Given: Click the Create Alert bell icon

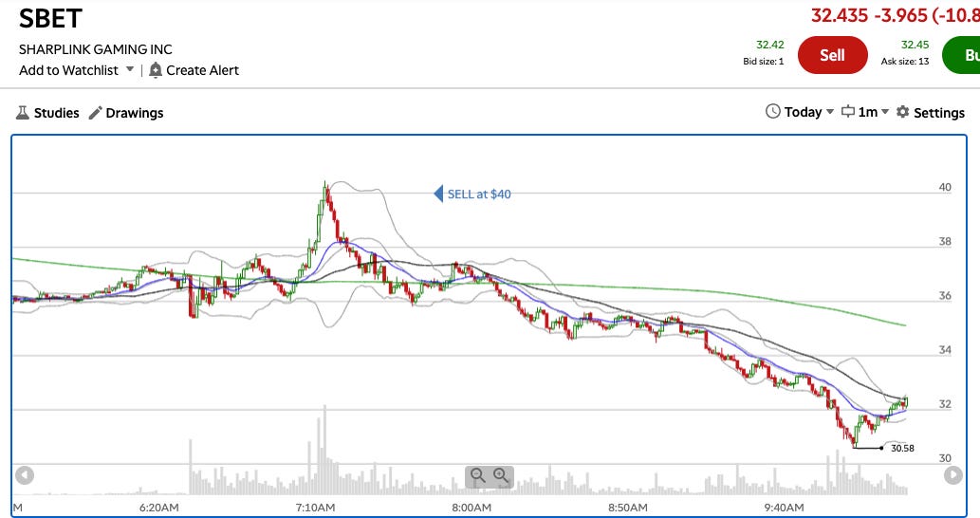Looking at the screenshot, I should click(156, 70).
